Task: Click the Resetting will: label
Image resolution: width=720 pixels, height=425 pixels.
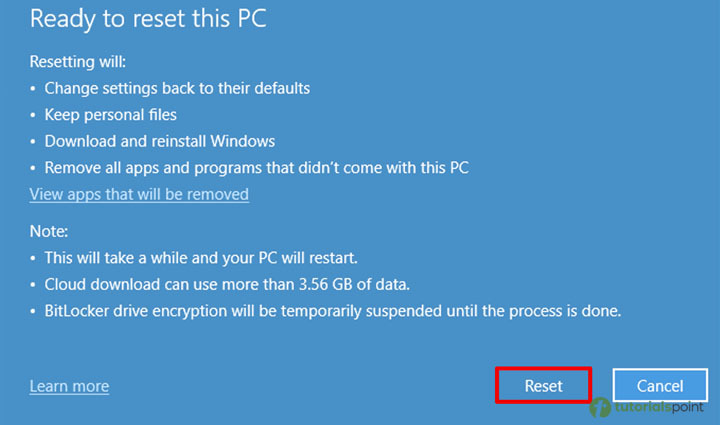Action: pos(78,61)
